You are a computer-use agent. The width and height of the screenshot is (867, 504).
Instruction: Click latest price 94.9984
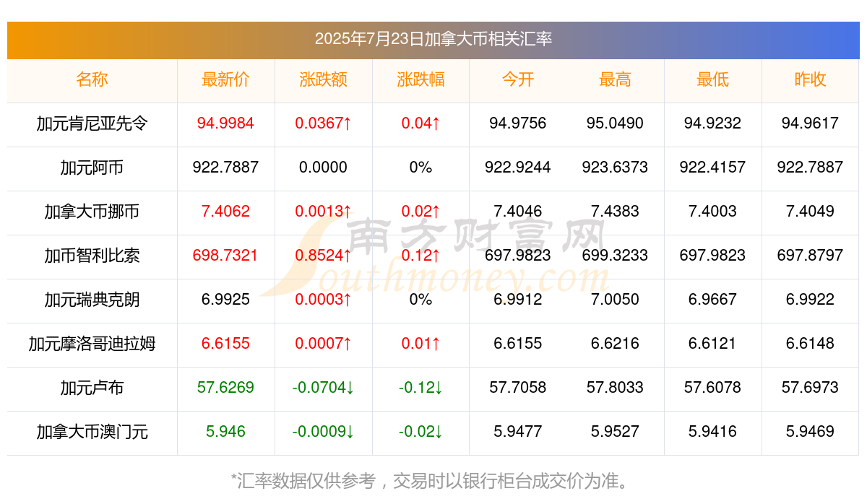click(225, 123)
